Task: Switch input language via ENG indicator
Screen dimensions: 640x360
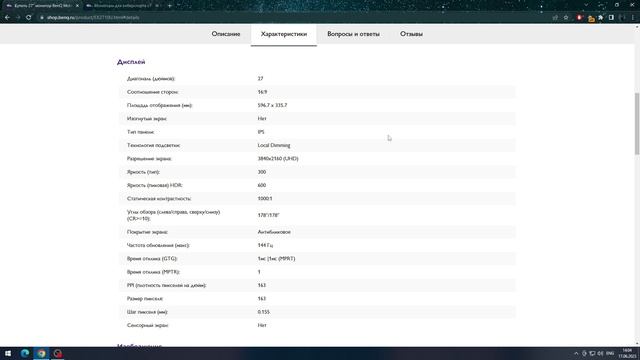Action: [610, 353]
